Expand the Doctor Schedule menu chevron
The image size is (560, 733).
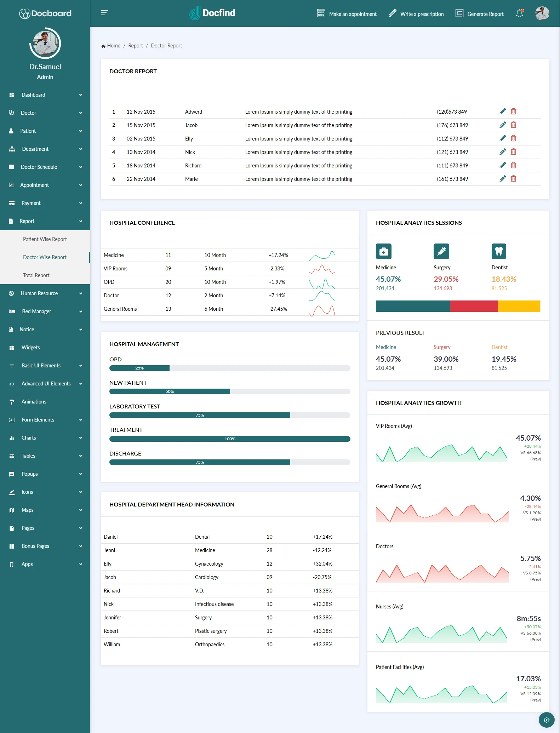tap(81, 167)
